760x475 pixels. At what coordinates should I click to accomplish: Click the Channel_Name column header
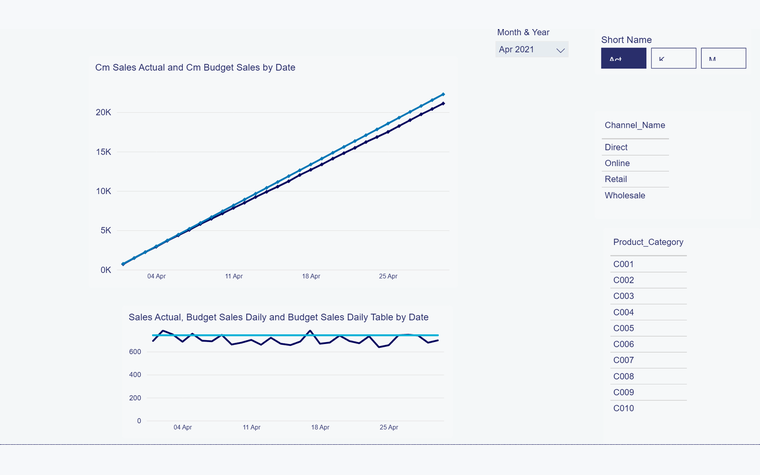coord(634,125)
